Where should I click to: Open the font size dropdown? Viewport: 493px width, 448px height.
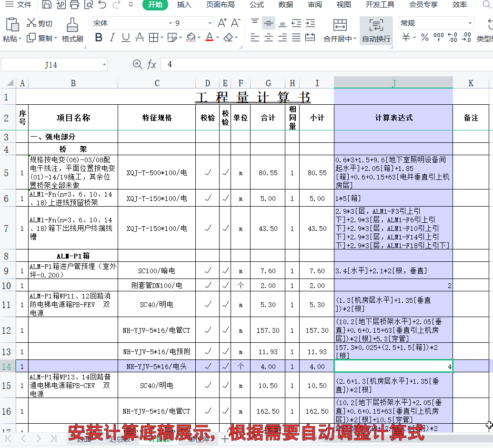pyautogui.click(x=210, y=23)
